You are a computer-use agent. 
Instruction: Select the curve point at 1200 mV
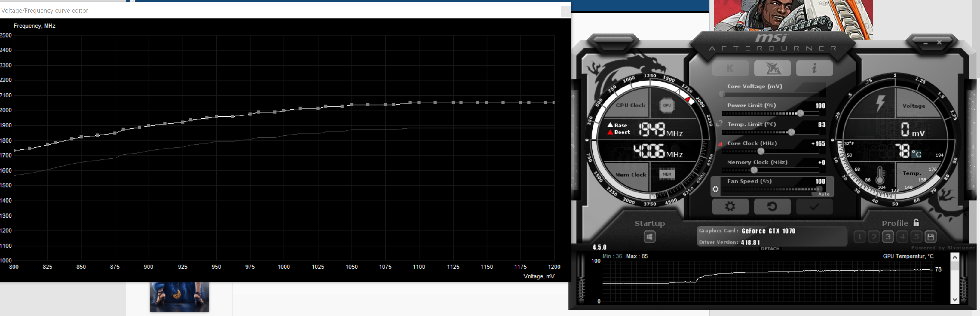click(x=553, y=103)
